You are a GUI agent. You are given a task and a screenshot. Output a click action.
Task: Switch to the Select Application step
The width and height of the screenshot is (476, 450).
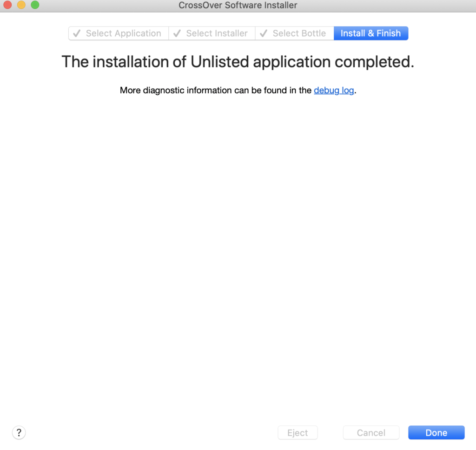(x=123, y=33)
